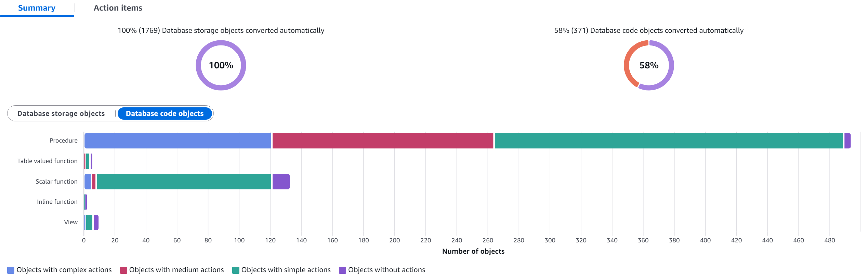
Task: Click the 58% code objects donut chart
Action: pos(648,65)
